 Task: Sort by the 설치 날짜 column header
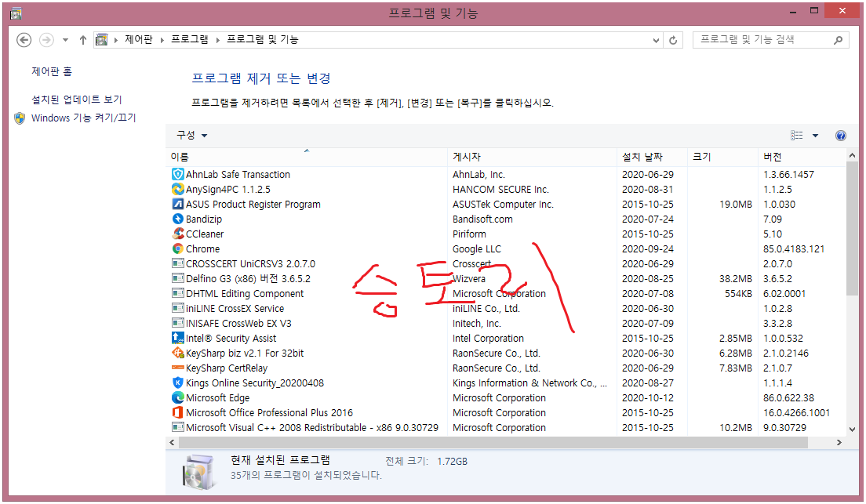(x=653, y=157)
